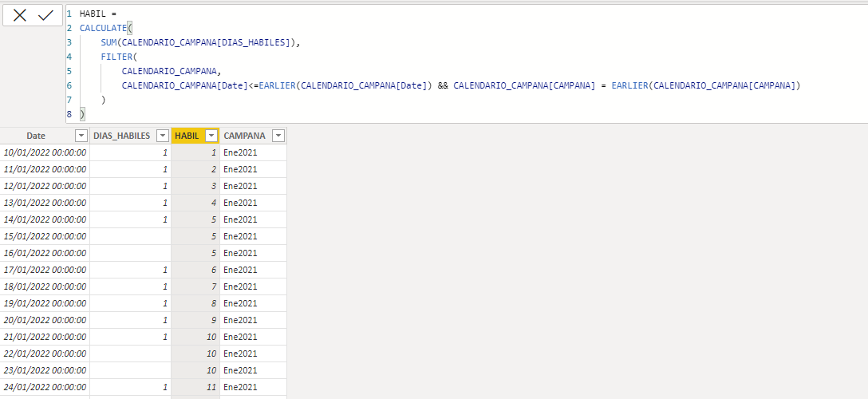Select the 23/01/2022 00:00:00 date cell
Image resolution: width=868 pixels, height=399 pixels.
coord(45,370)
